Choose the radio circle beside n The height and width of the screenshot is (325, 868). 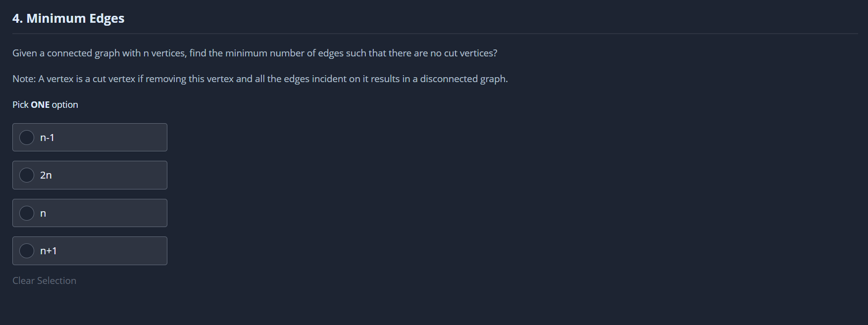click(27, 213)
